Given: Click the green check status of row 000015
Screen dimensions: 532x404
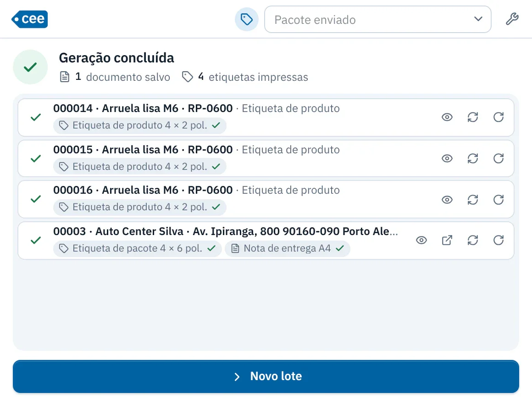Looking at the screenshot, I should tap(36, 158).
